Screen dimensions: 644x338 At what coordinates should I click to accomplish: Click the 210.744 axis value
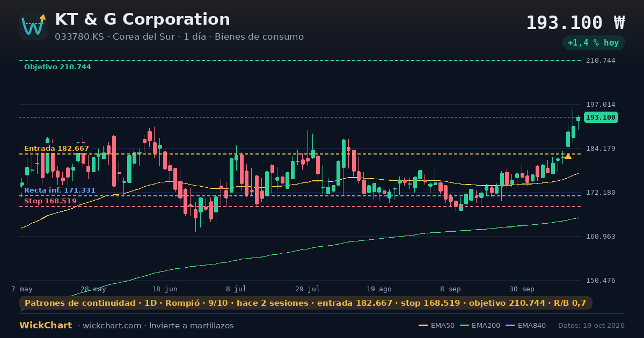point(601,61)
